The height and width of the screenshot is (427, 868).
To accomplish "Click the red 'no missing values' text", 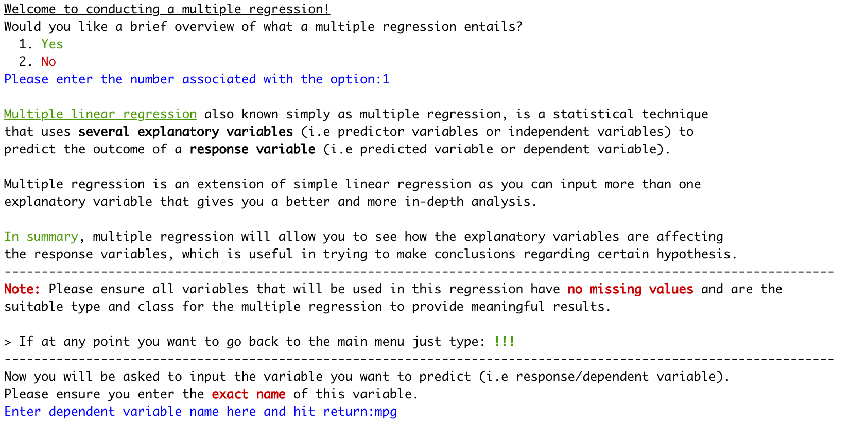I will tap(630, 289).
